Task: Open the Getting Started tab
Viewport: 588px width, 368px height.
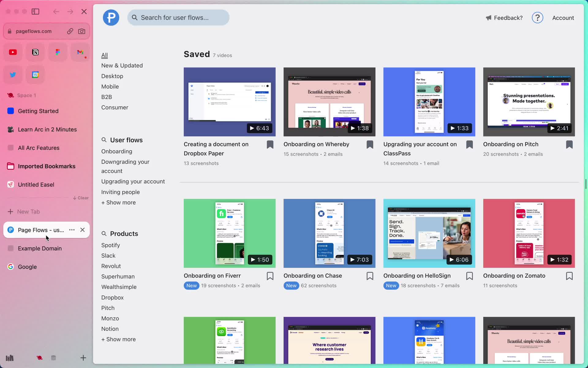Action: pos(47,111)
